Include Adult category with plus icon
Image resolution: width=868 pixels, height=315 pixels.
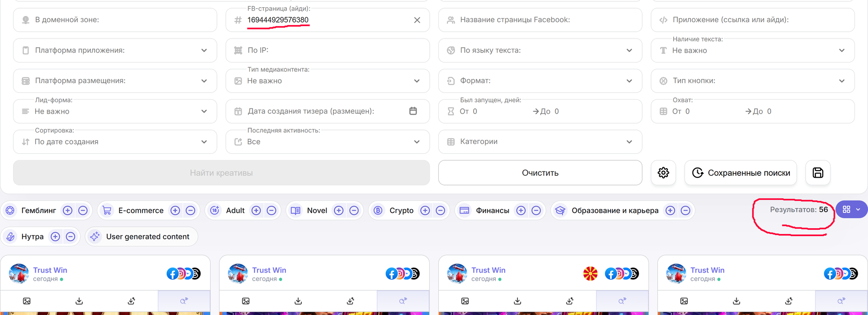tap(257, 210)
